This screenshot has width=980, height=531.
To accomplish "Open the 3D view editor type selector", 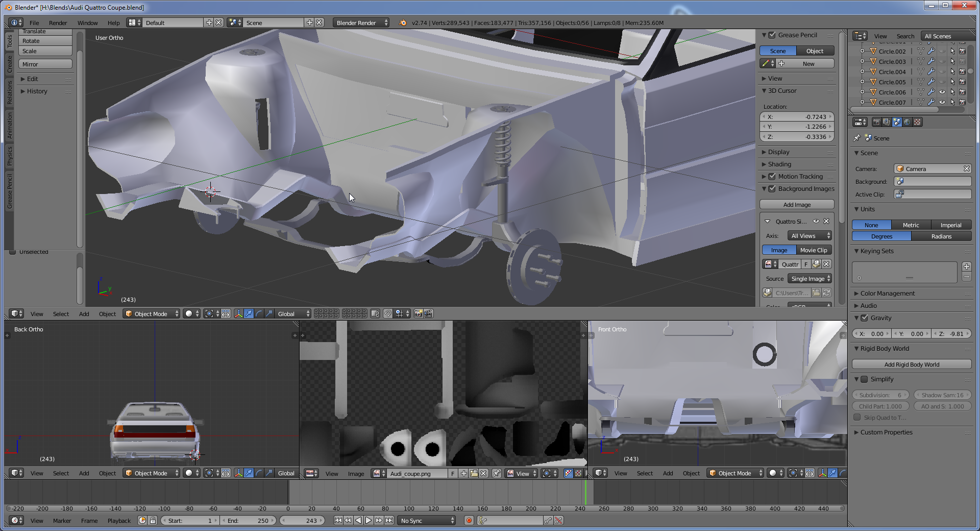I will pyautogui.click(x=17, y=314).
